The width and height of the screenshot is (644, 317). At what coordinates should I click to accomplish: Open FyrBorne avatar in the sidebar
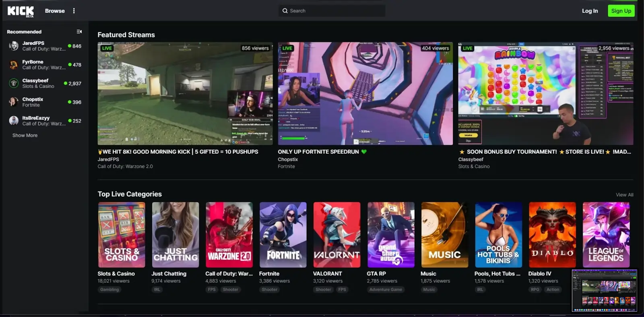pyautogui.click(x=14, y=64)
